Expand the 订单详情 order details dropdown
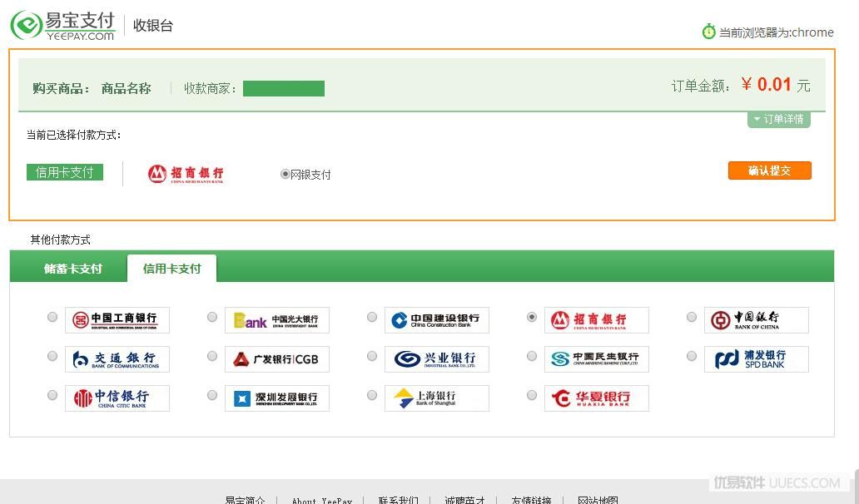 [778, 119]
